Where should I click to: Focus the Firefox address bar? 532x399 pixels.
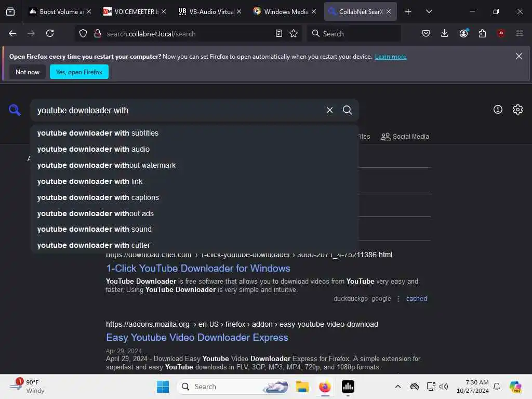click(188, 34)
